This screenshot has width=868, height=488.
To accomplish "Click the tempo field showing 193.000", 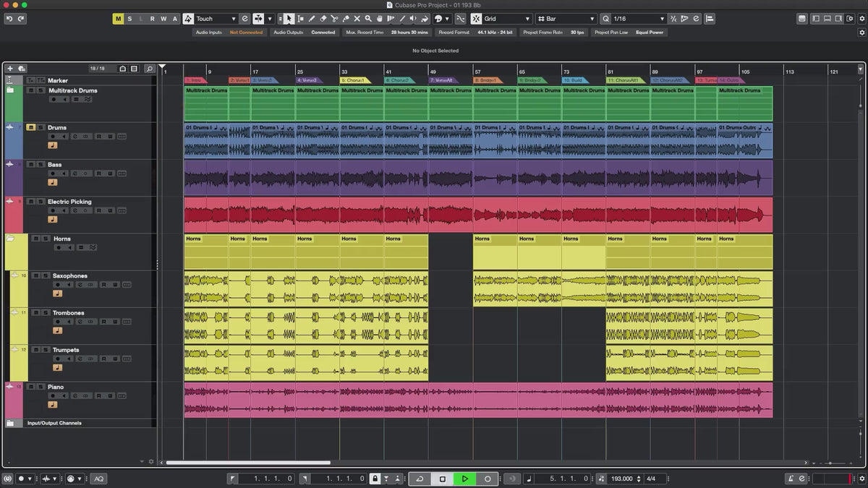I will (x=621, y=479).
